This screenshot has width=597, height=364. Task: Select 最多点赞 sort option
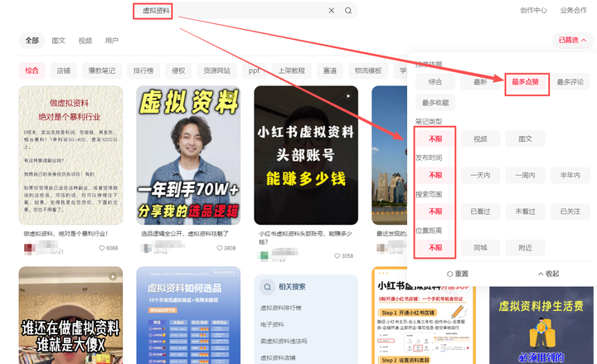525,82
